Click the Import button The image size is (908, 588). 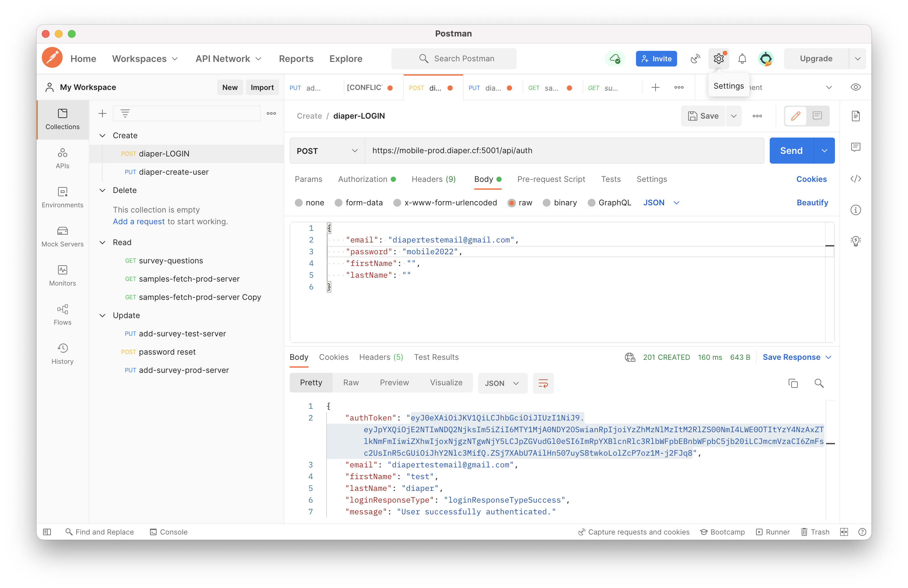pyautogui.click(x=262, y=87)
